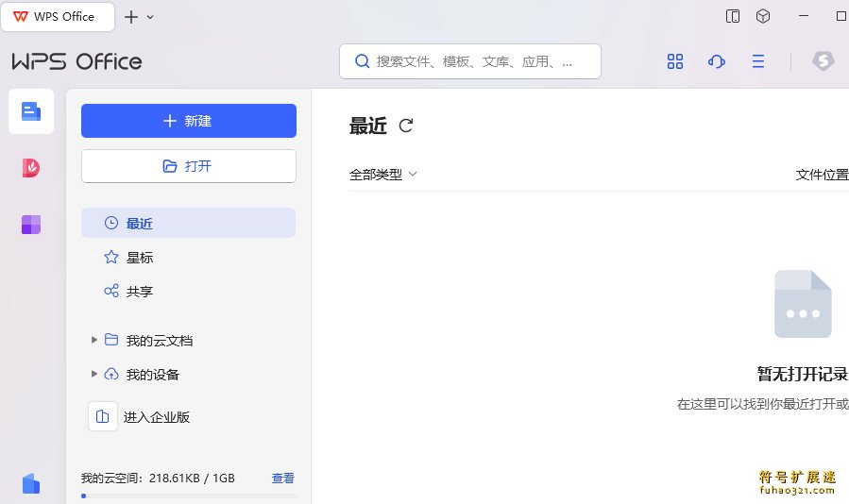849x504 pixels.
Task: Click the account avatar icon
Action: pyautogui.click(x=824, y=61)
